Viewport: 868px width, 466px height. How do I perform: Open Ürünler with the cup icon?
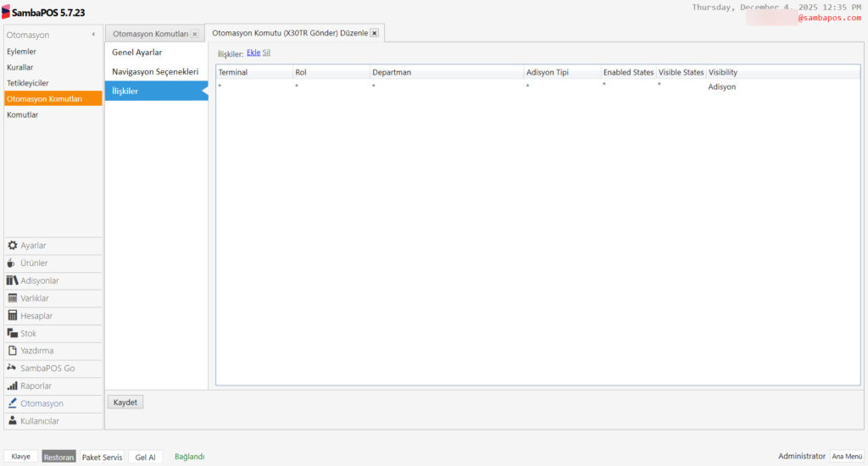[12, 263]
